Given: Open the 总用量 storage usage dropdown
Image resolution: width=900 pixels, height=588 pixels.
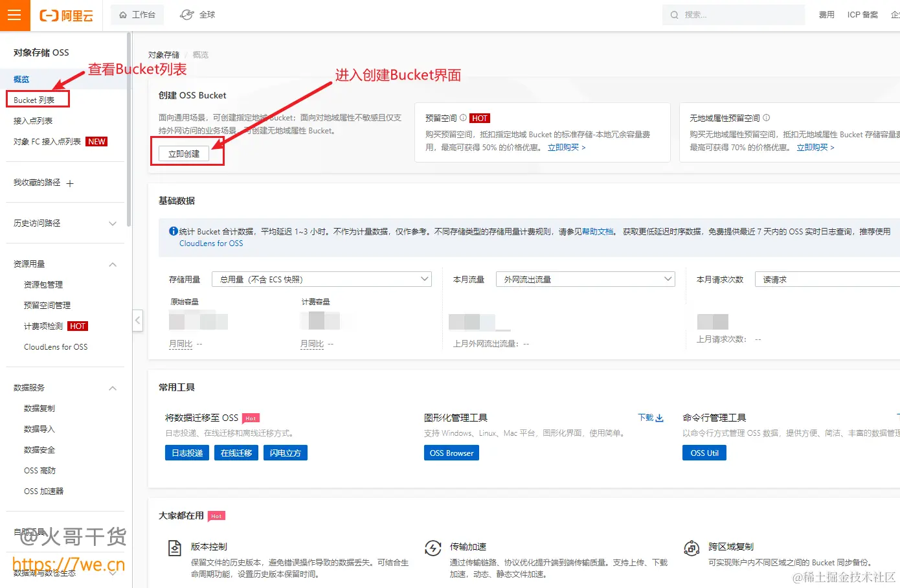Looking at the screenshot, I should pos(322,279).
